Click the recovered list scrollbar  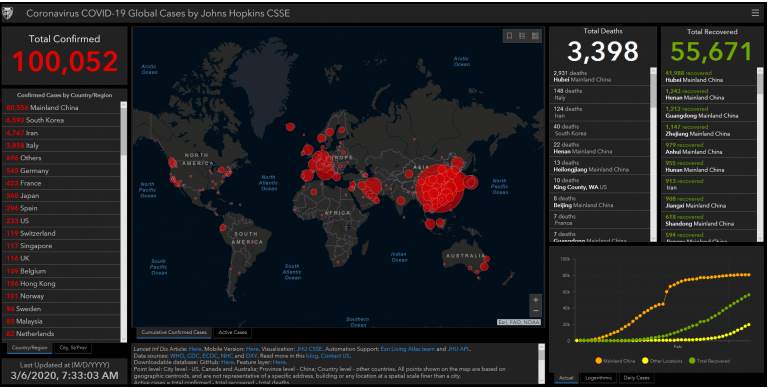click(760, 154)
